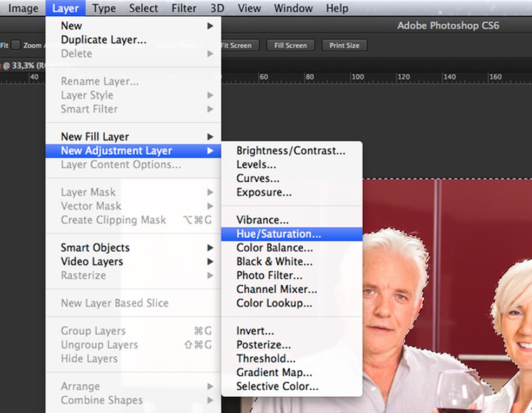Expand the New Fill Layer submenu
This screenshot has width=532, height=413.
point(134,136)
